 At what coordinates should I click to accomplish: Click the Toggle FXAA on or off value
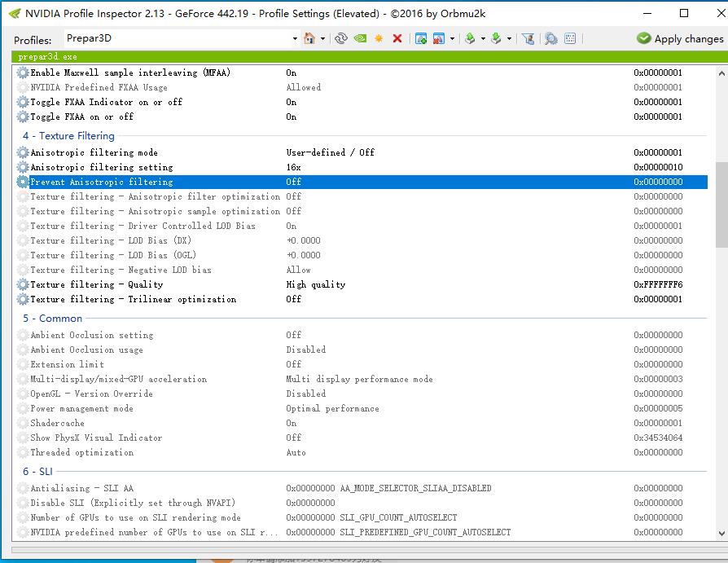tap(292, 117)
